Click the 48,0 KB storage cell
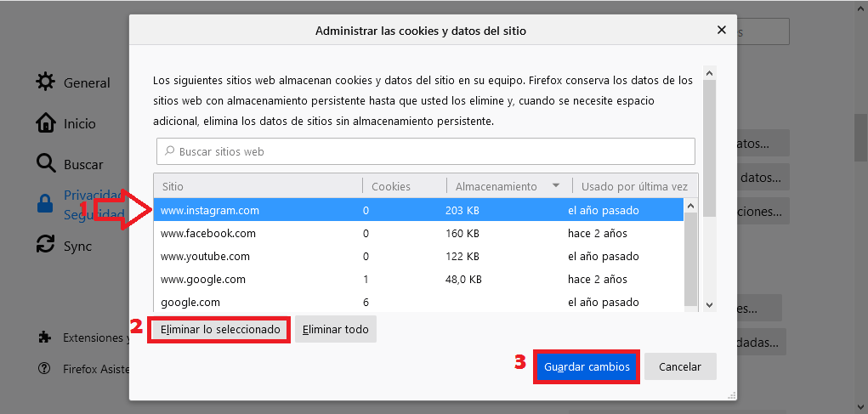868x414 pixels. 464,280
